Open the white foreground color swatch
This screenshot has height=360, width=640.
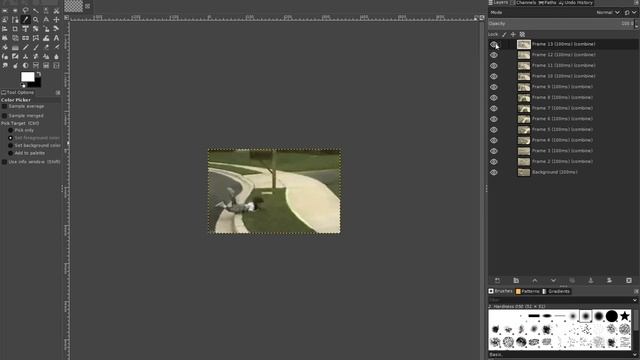[x=27, y=76]
